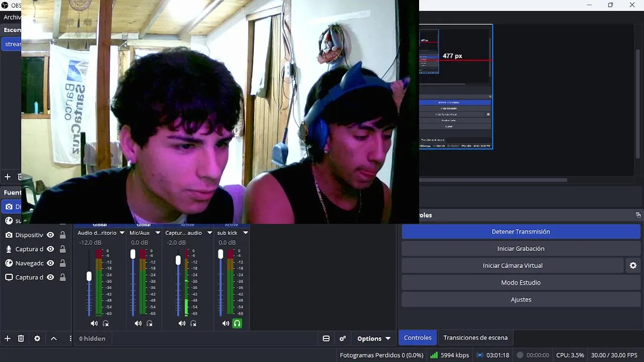Toggle the lock on the Navegadc source
The width and height of the screenshot is (644, 362).
click(x=62, y=263)
